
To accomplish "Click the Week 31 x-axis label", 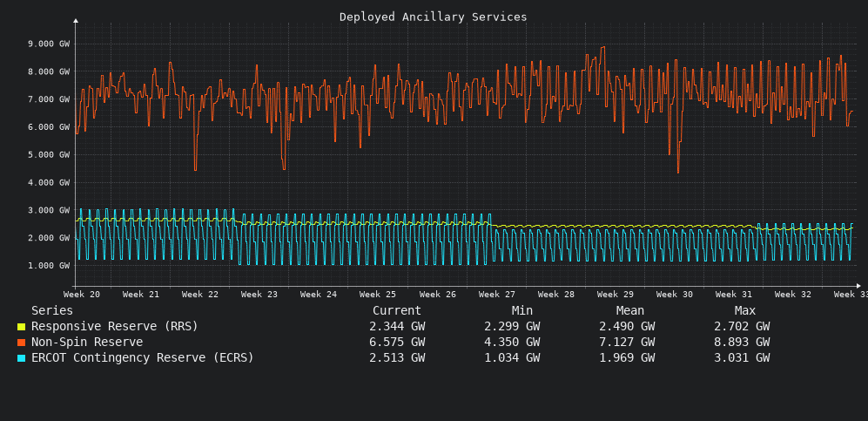I will click(733, 294).
